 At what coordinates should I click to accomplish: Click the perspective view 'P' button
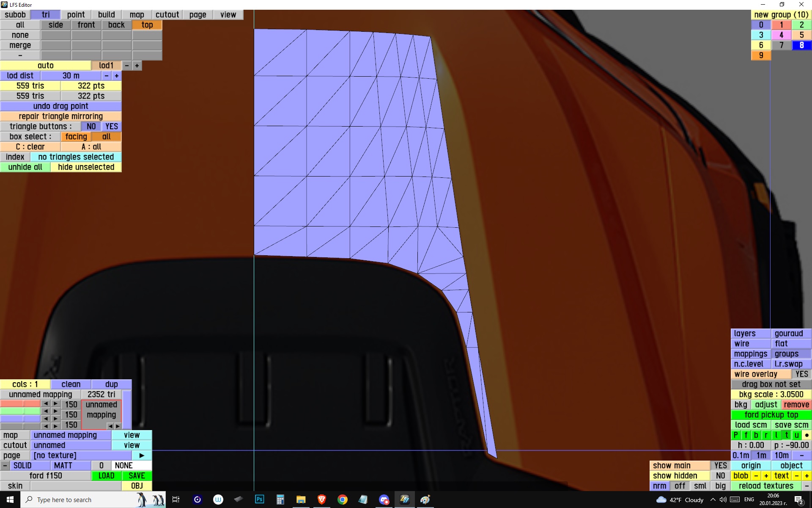pyautogui.click(x=735, y=435)
